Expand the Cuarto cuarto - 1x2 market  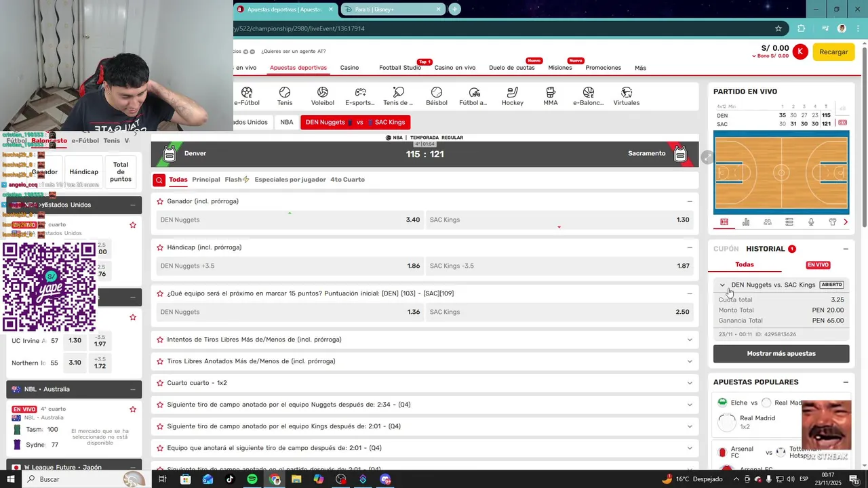click(x=690, y=383)
